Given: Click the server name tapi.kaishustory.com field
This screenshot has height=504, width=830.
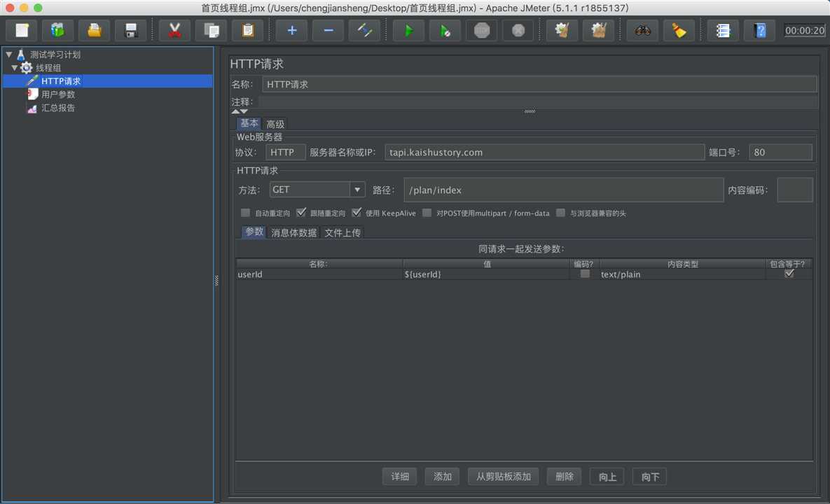Looking at the screenshot, I should [545, 153].
